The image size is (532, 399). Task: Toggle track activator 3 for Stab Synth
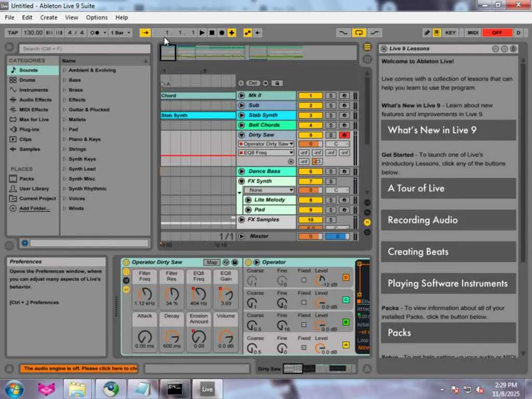[310, 115]
